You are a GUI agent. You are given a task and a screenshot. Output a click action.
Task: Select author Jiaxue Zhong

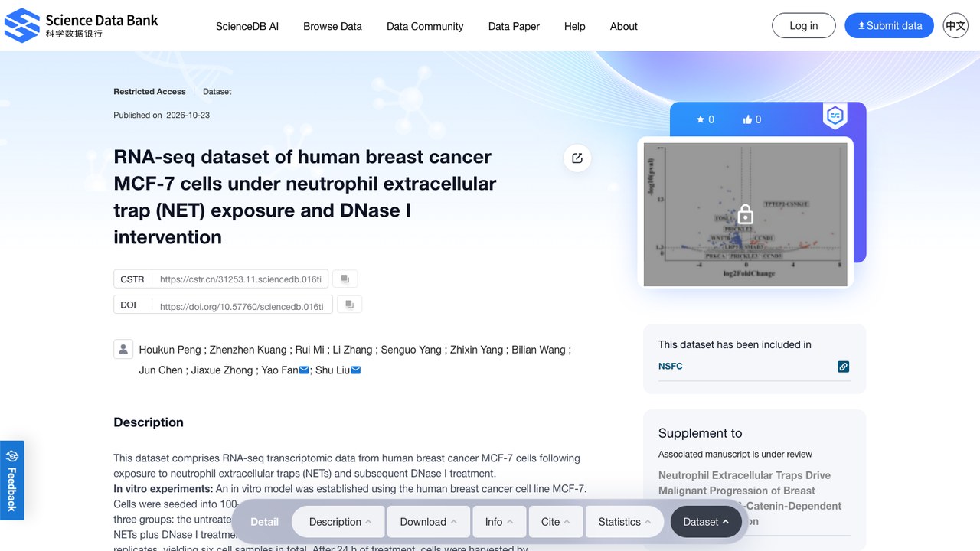click(224, 370)
